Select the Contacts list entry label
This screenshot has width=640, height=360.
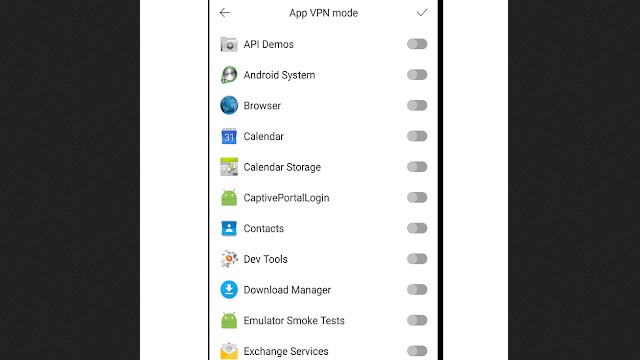263,229
